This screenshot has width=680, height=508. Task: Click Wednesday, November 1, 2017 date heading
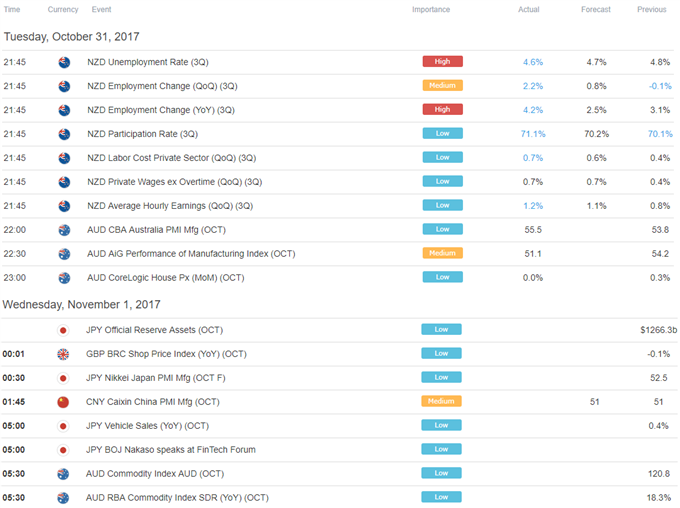[x=82, y=305]
